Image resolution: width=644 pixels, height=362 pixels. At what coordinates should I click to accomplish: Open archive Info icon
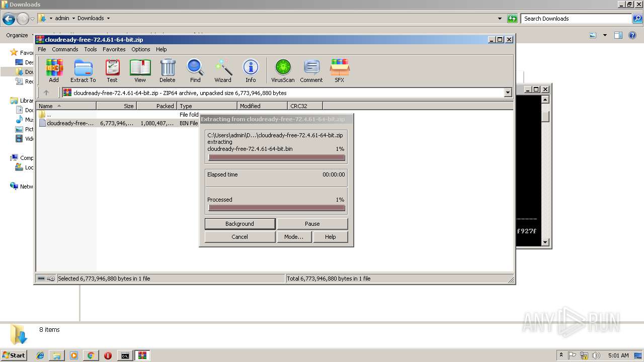pos(251,70)
